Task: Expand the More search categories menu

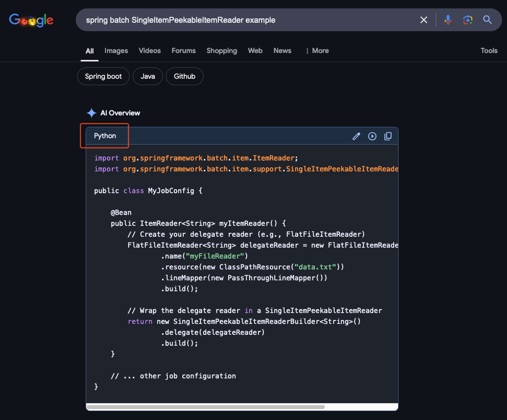Action: click(317, 51)
